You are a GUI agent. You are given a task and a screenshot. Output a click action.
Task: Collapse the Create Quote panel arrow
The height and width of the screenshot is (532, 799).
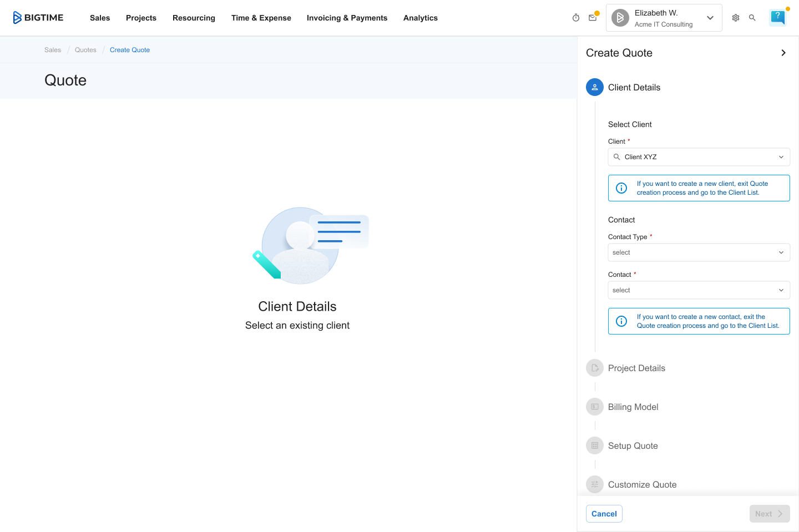point(783,53)
